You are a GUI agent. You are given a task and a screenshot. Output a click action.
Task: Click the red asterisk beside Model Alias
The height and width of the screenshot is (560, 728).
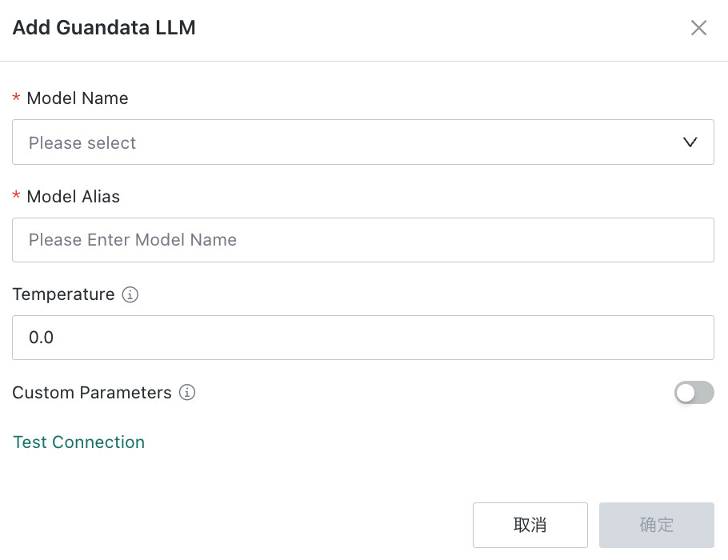pyautogui.click(x=16, y=195)
